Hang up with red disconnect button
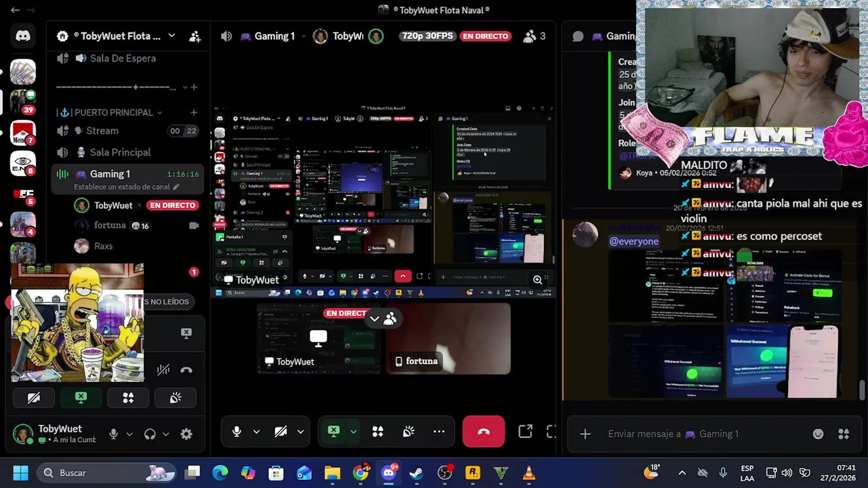Image resolution: width=868 pixels, height=488 pixels. (x=484, y=432)
